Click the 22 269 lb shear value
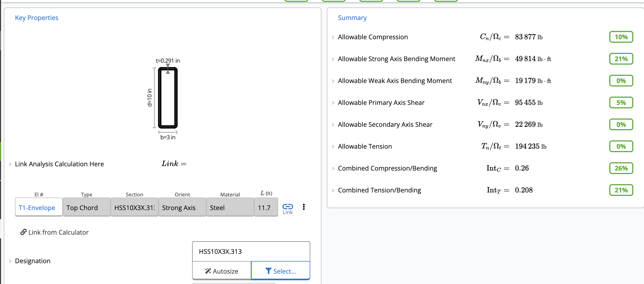This screenshot has width=644, height=284. pyautogui.click(x=529, y=124)
